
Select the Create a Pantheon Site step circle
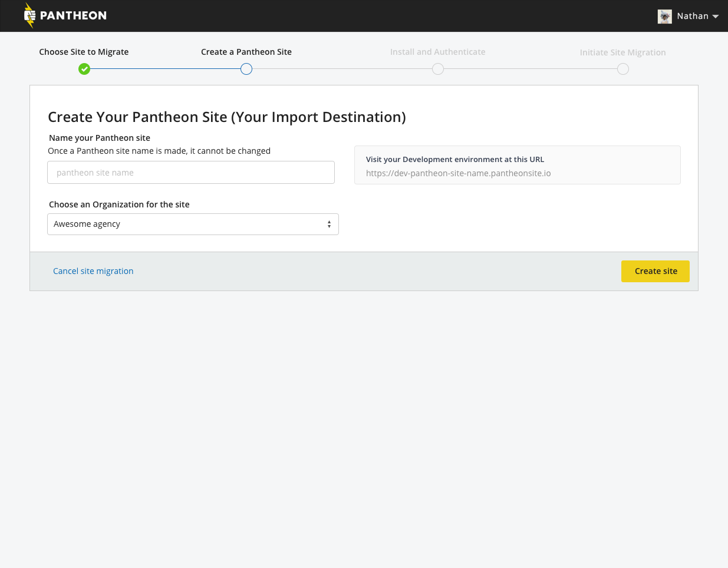click(x=246, y=69)
